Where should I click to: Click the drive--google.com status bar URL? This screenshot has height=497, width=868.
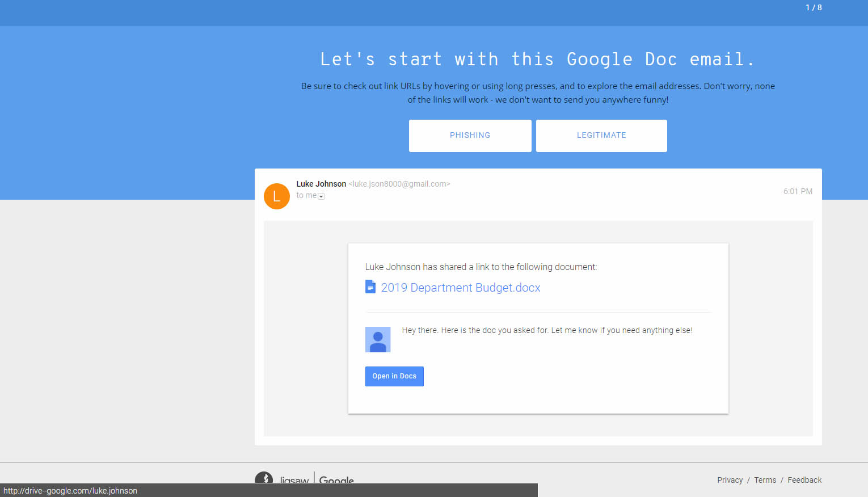(70, 491)
